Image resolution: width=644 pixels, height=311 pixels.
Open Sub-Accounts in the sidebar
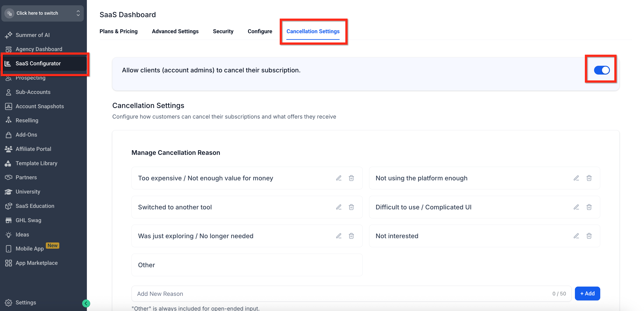click(x=33, y=92)
